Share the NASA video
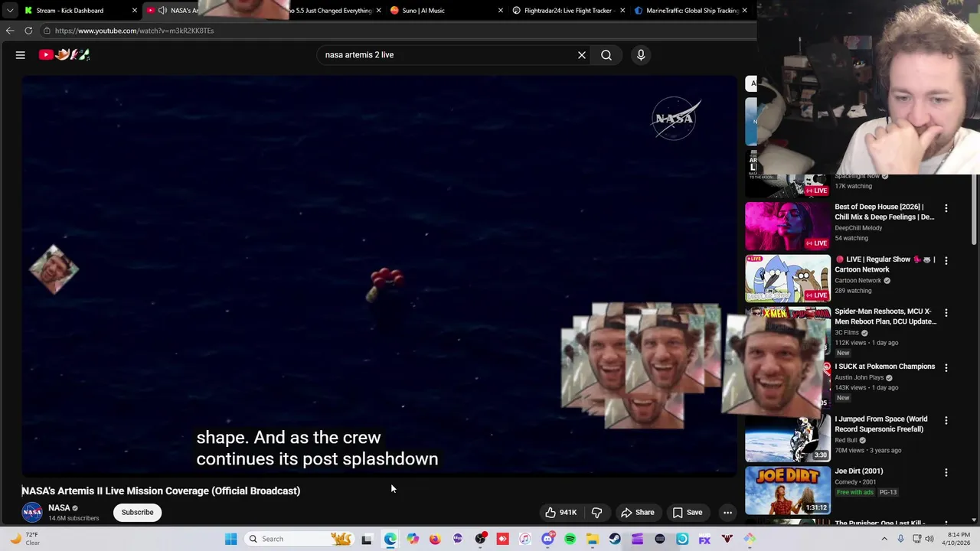 coord(638,513)
